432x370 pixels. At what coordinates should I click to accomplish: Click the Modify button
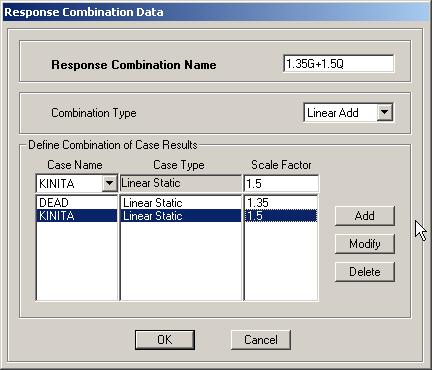[365, 244]
